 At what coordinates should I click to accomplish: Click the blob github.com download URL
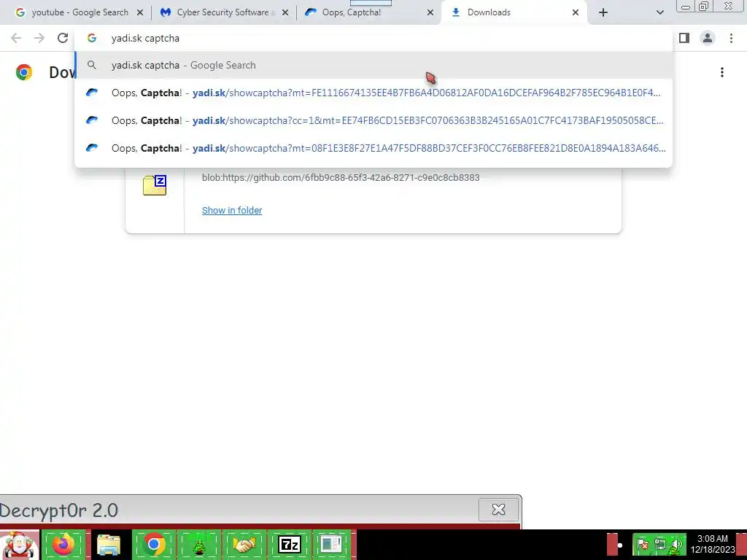[341, 178]
